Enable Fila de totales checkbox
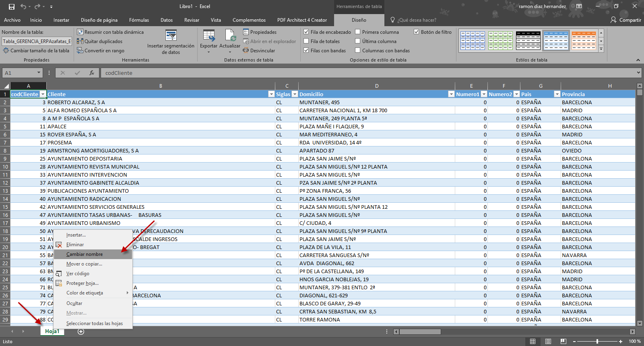The height and width of the screenshot is (346, 644). 306,41
